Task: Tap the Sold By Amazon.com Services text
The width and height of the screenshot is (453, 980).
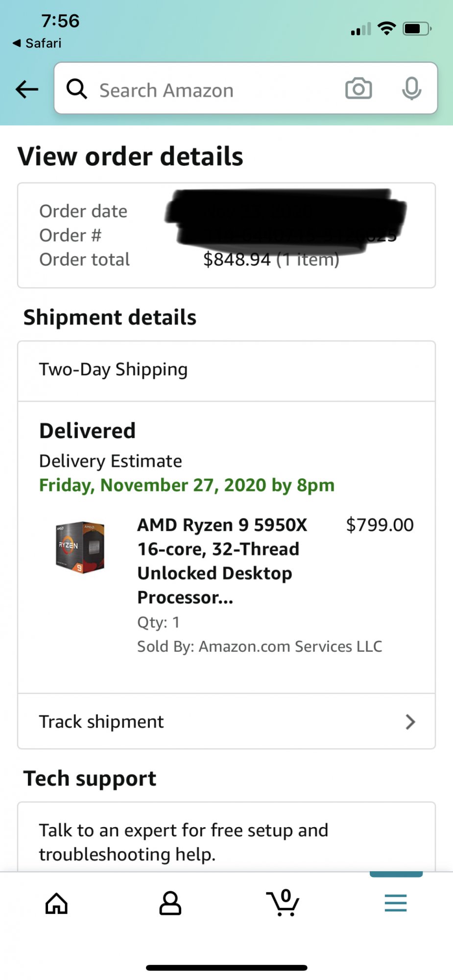Action: [x=260, y=646]
